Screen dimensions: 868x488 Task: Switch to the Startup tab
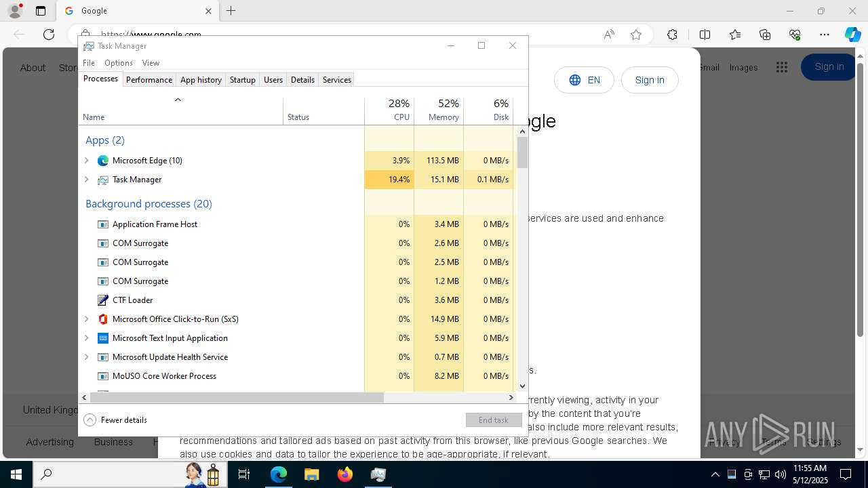pyautogui.click(x=242, y=79)
